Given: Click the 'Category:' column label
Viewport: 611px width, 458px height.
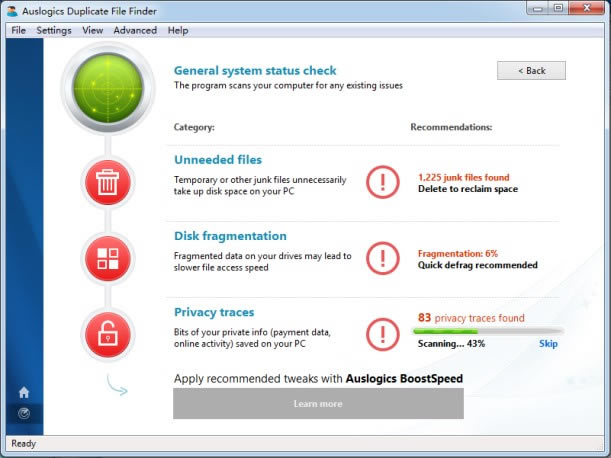Looking at the screenshot, I should (x=194, y=127).
